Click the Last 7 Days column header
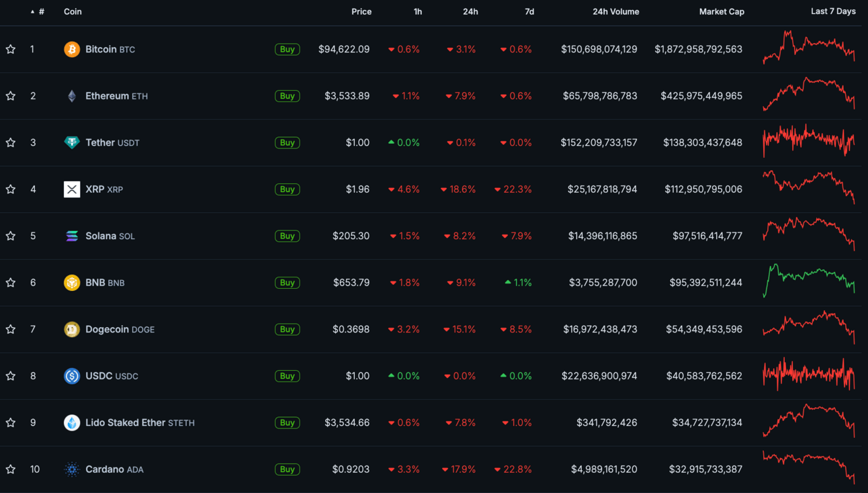This screenshot has height=493, width=868. tap(833, 11)
